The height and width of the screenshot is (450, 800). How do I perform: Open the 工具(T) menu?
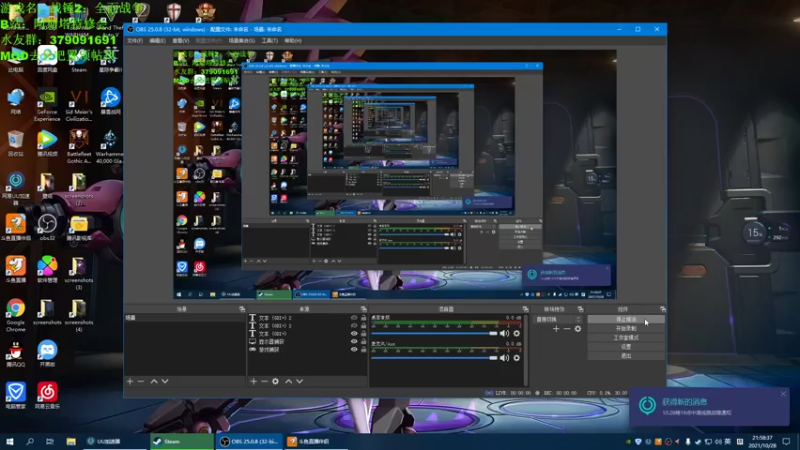pyautogui.click(x=269, y=41)
